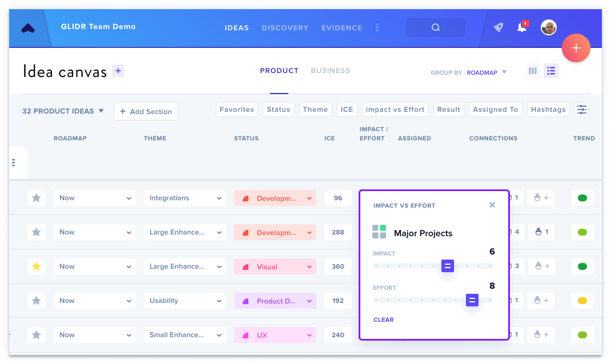Open the notifications bell
This screenshot has height=364, width=611.
[522, 27]
